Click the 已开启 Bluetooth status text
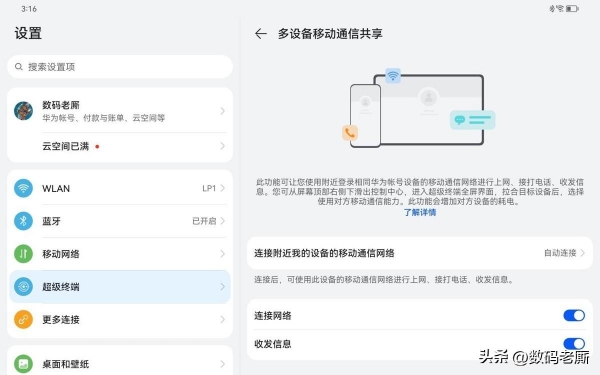 click(204, 221)
